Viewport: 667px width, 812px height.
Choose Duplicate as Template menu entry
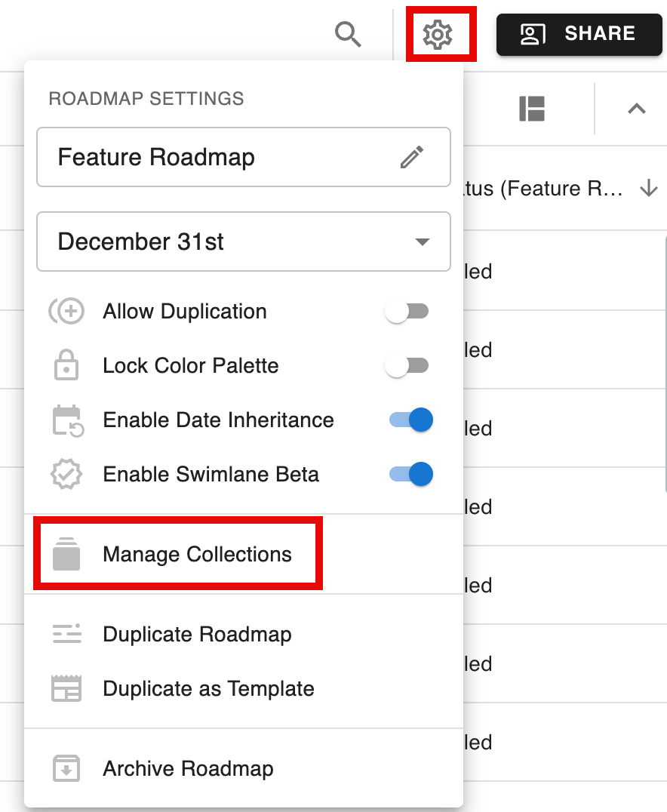tap(208, 688)
